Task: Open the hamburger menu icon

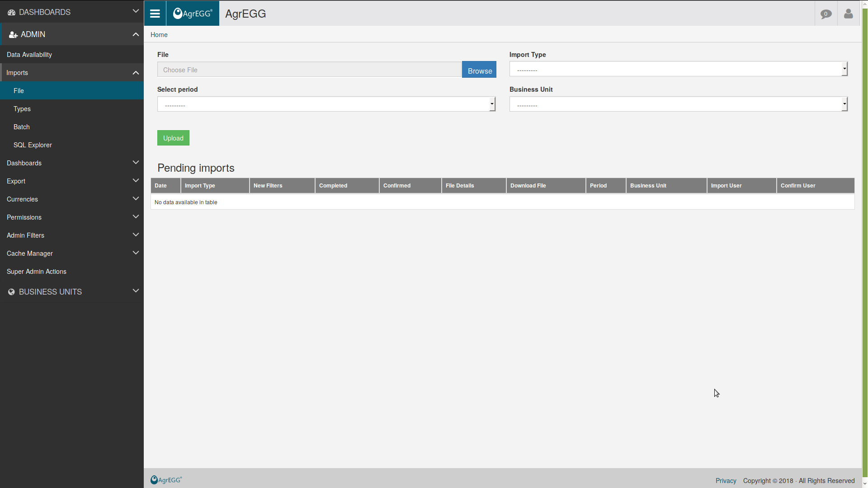Action: [155, 13]
